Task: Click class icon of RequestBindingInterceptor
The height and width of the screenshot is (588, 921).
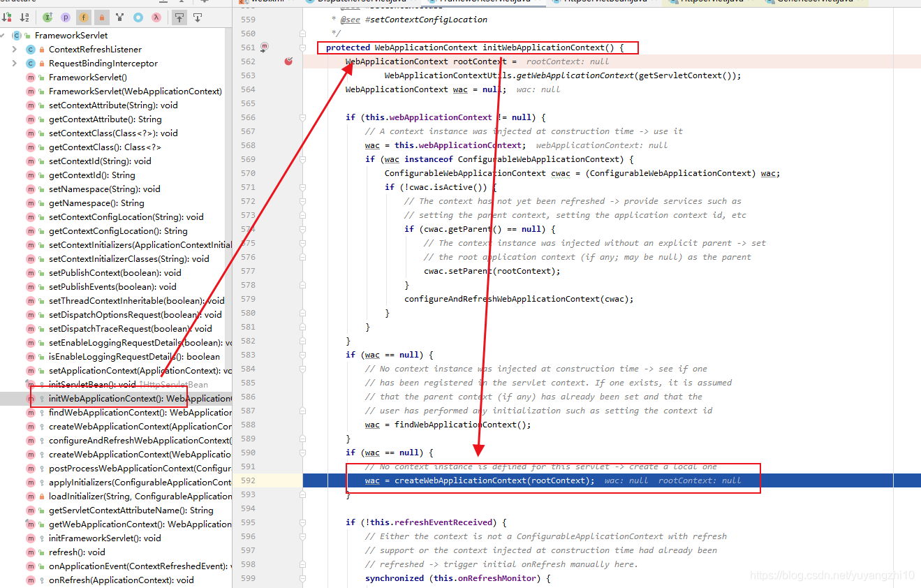Action: (x=31, y=64)
